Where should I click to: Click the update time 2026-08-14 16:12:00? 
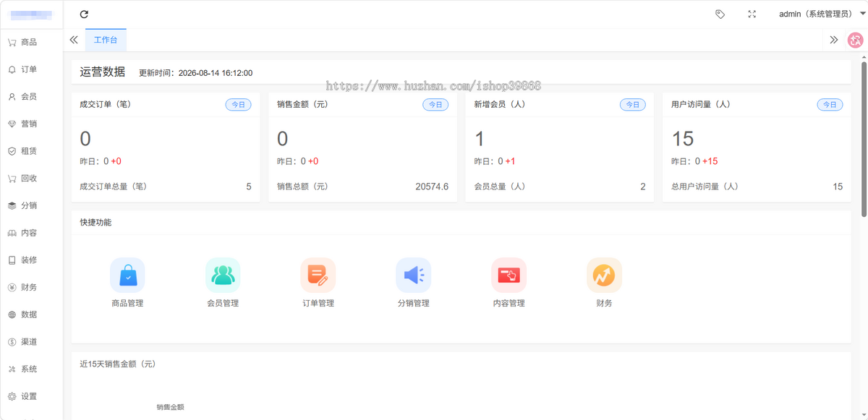click(x=216, y=73)
